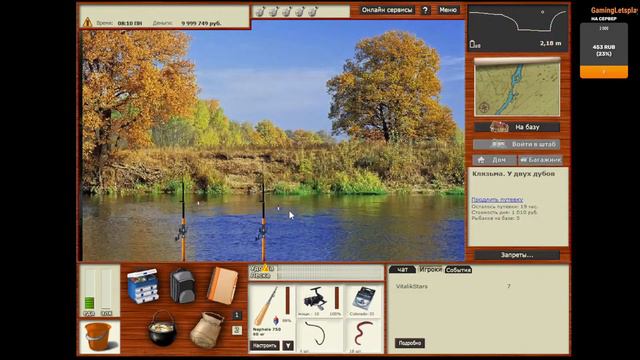This screenshot has width=640, height=360.
Task: Open the Меню button
Action: point(448,10)
